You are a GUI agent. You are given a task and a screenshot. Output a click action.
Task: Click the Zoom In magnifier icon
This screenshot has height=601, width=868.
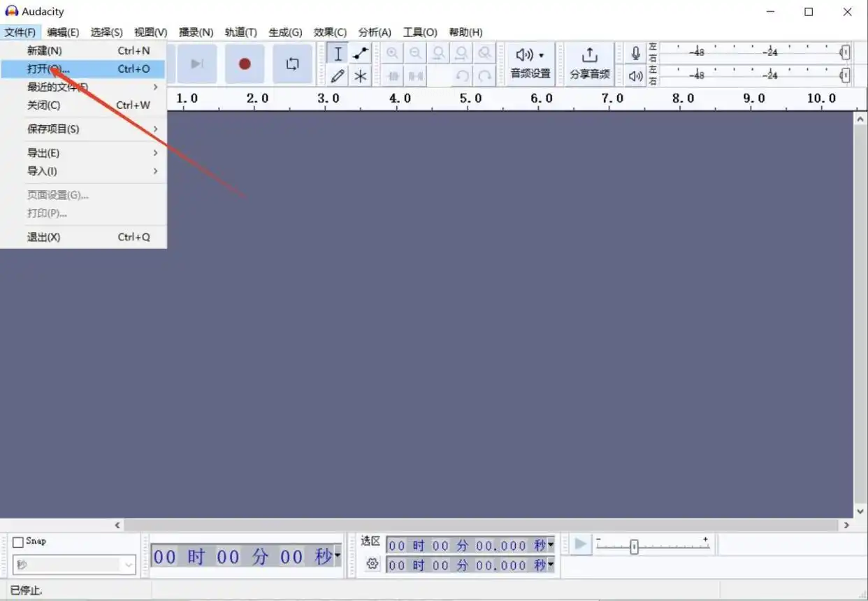(393, 53)
